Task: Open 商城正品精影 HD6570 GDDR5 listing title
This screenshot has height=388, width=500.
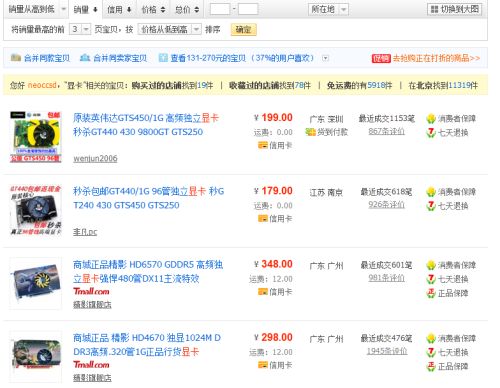Action: (x=148, y=272)
